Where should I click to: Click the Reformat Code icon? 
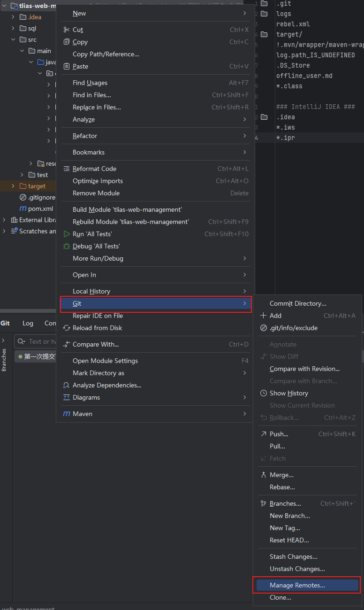[66, 169]
